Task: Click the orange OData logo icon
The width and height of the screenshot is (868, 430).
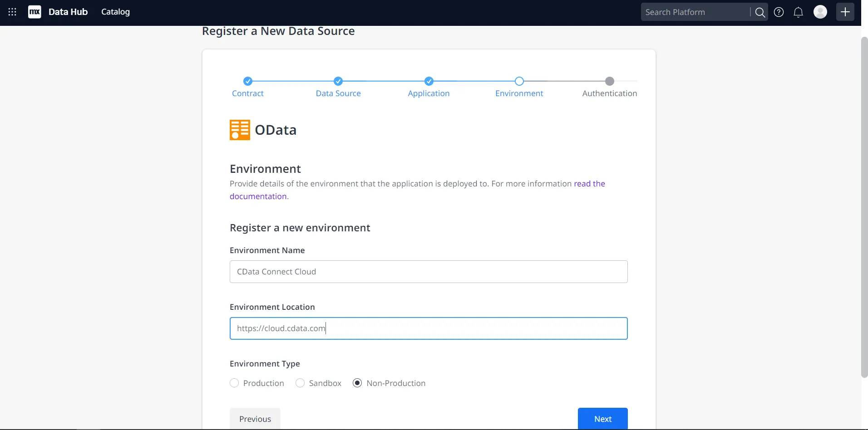Action: pyautogui.click(x=240, y=130)
